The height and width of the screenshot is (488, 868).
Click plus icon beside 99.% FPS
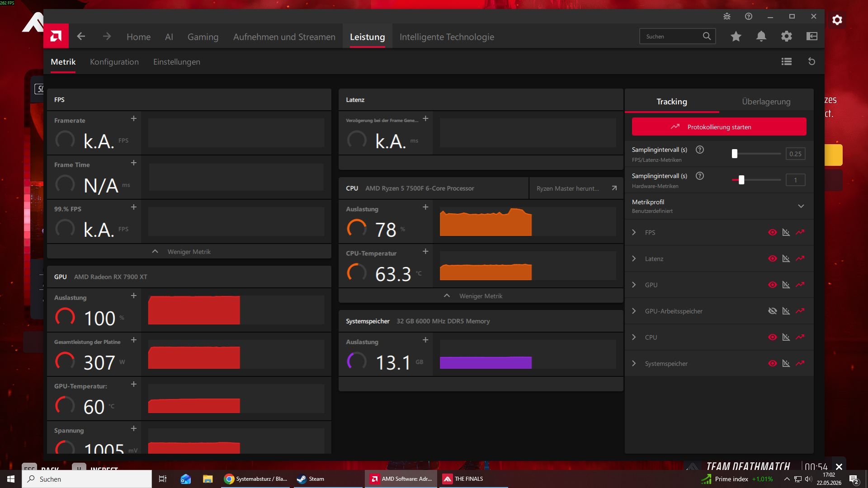tap(134, 207)
